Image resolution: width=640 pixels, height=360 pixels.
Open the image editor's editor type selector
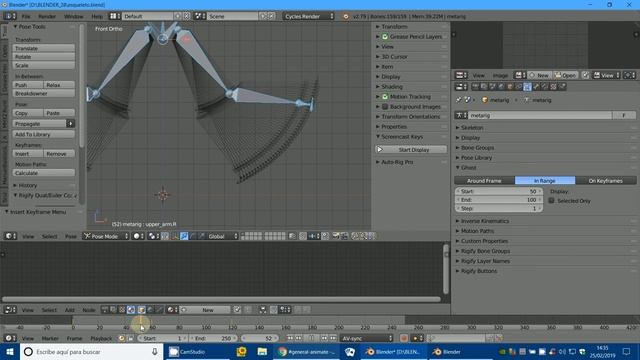point(461,75)
